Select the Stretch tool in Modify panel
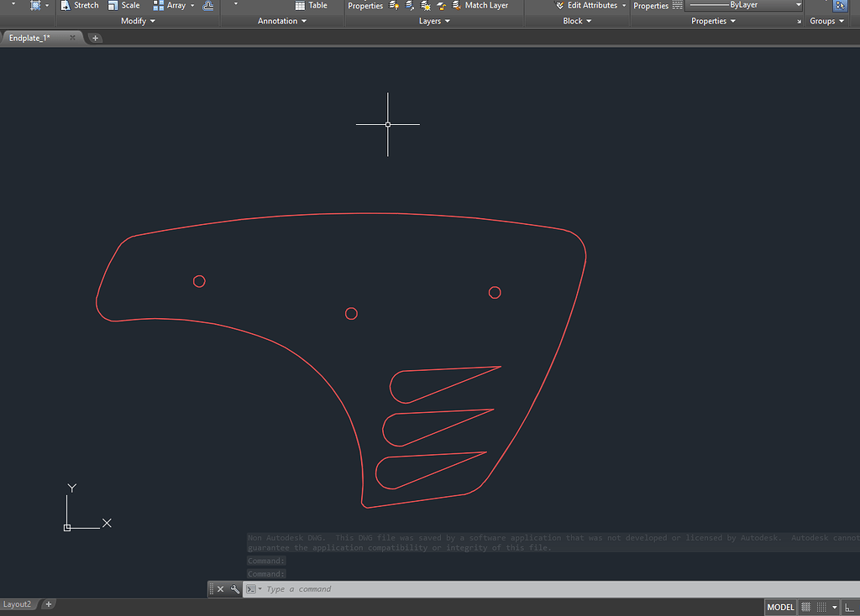860x616 pixels. (80, 5)
